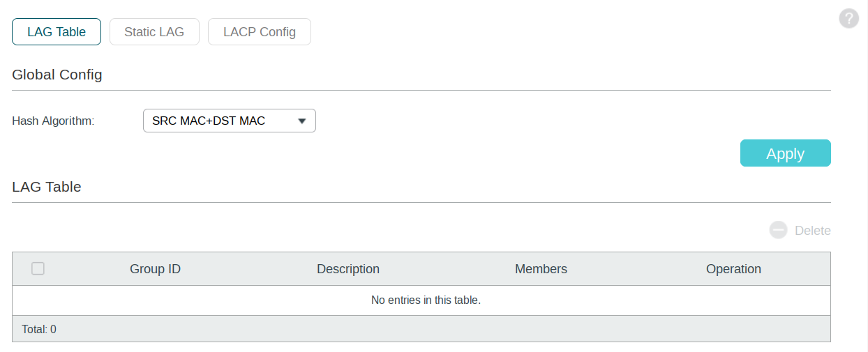
Task: Click the Apply button
Action: point(786,153)
